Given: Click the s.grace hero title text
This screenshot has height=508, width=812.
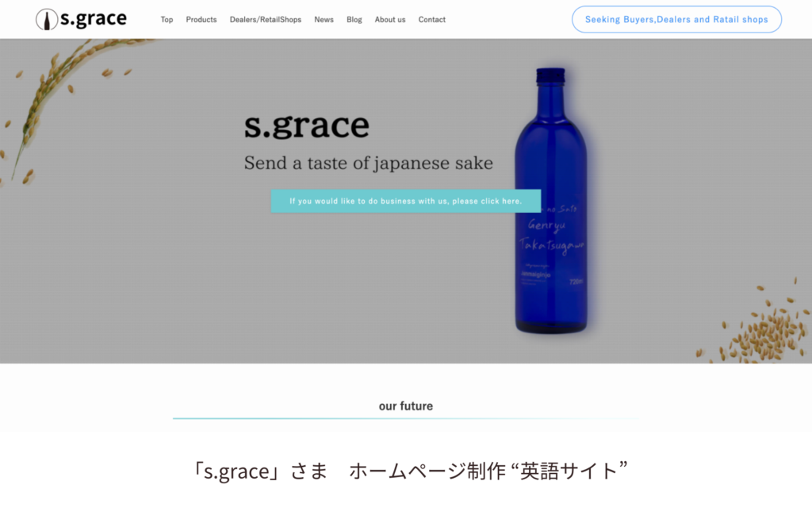Looking at the screenshot, I should 307,126.
